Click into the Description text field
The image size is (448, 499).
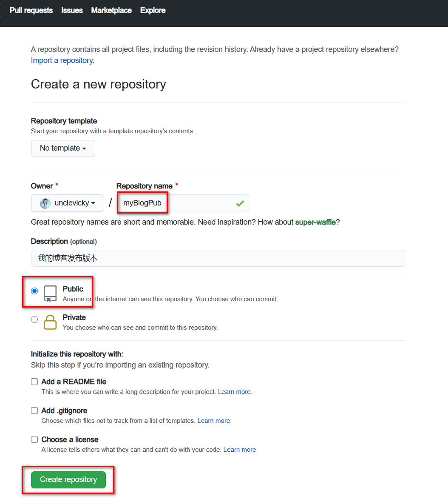[218, 258]
